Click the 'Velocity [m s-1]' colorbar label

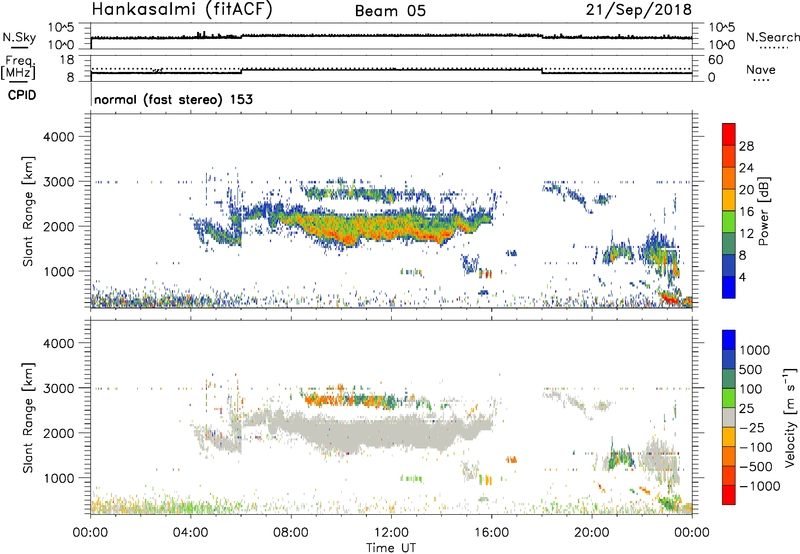tap(790, 417)
